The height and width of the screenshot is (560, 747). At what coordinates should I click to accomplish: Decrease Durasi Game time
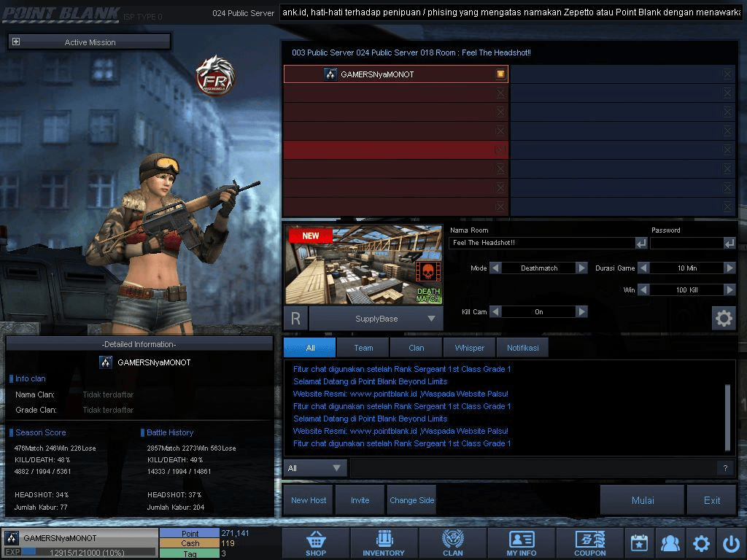point(643,268)
